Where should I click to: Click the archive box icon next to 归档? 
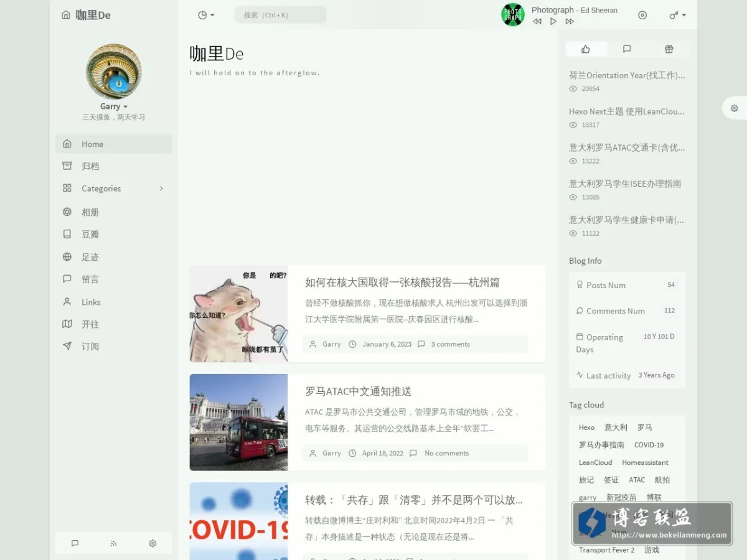point(67,166)
